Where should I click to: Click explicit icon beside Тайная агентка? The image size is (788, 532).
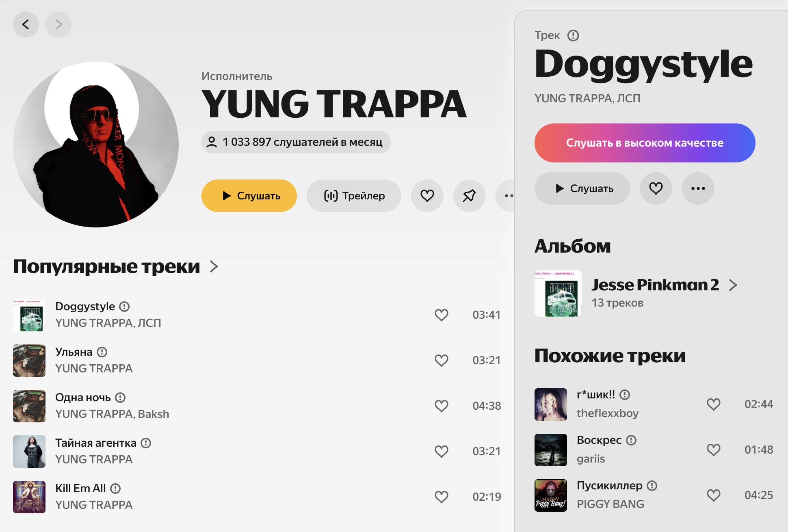[x=146, y=443]
